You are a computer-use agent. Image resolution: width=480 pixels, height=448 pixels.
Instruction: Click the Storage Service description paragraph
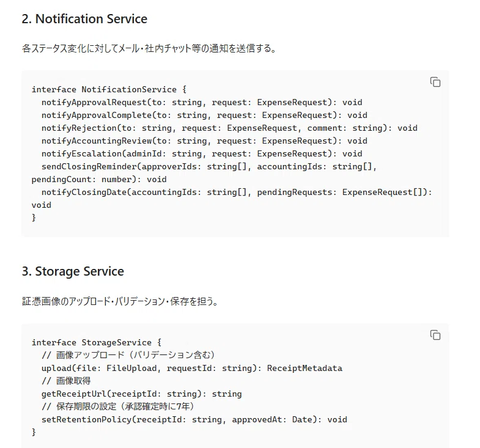[x=120, y=301]
